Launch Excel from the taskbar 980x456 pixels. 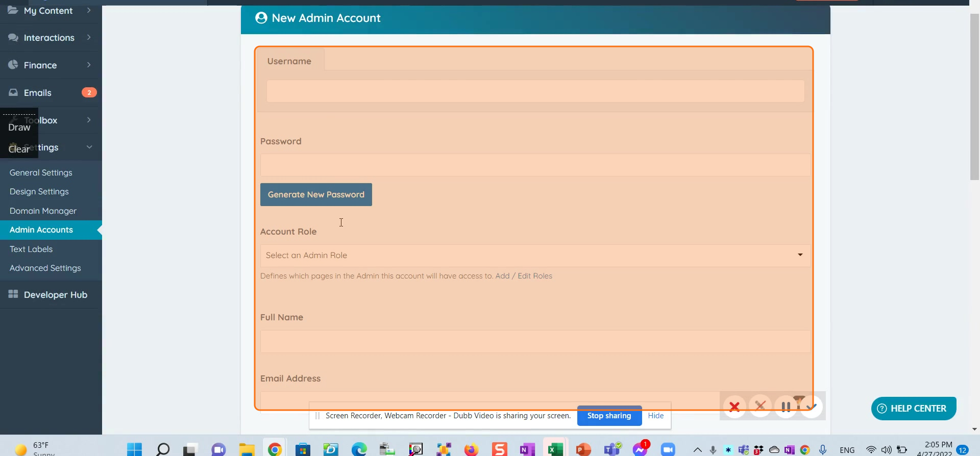pyautogui.click(x=555, y=449)
